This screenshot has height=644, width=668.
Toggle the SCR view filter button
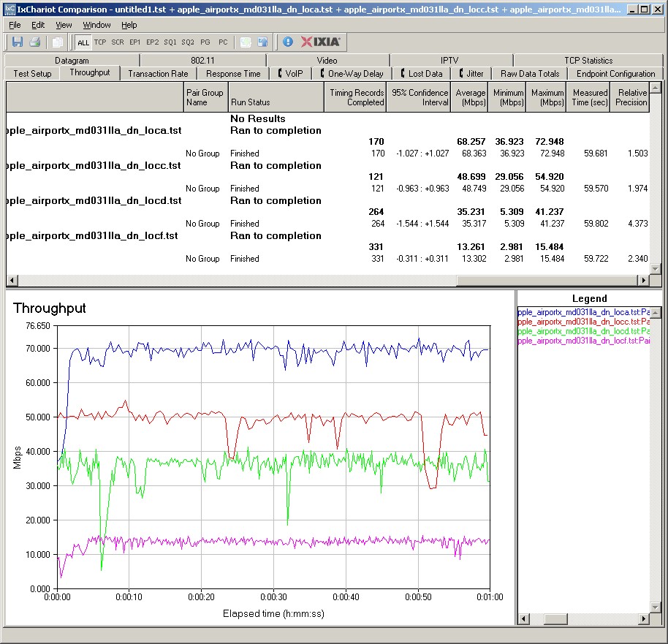[x=118, y=42]
